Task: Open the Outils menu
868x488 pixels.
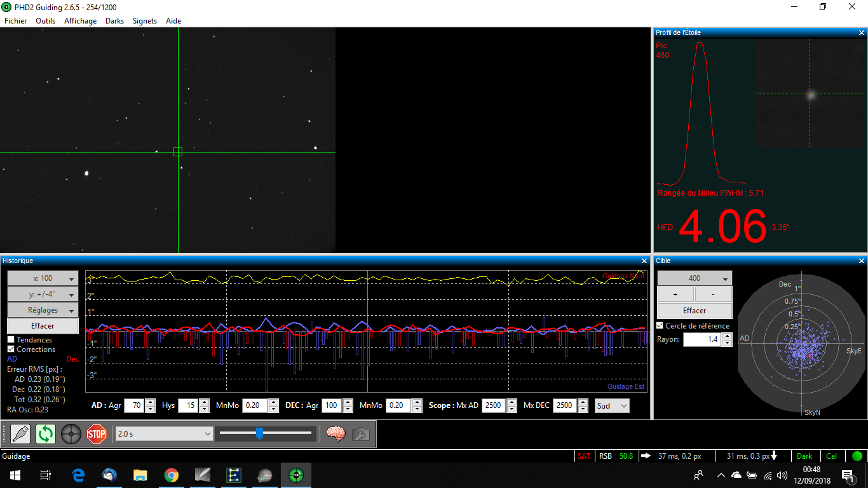Action: point(46,21)
